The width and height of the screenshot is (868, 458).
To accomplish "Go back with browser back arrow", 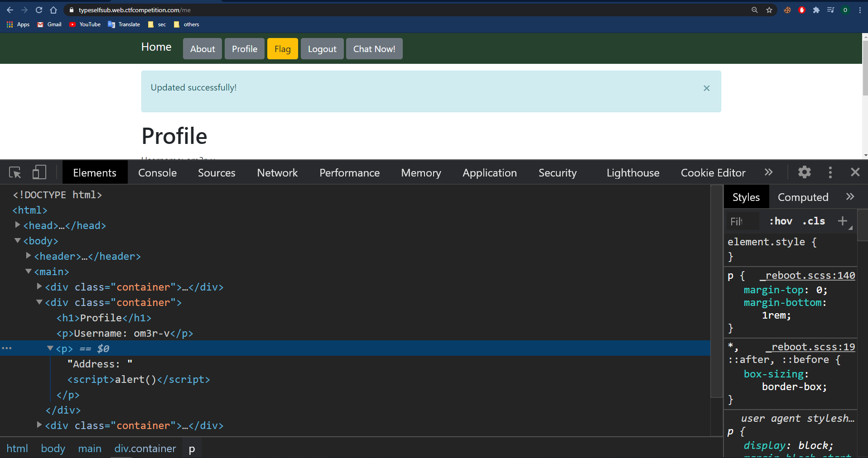I will (x=10, y=10).
